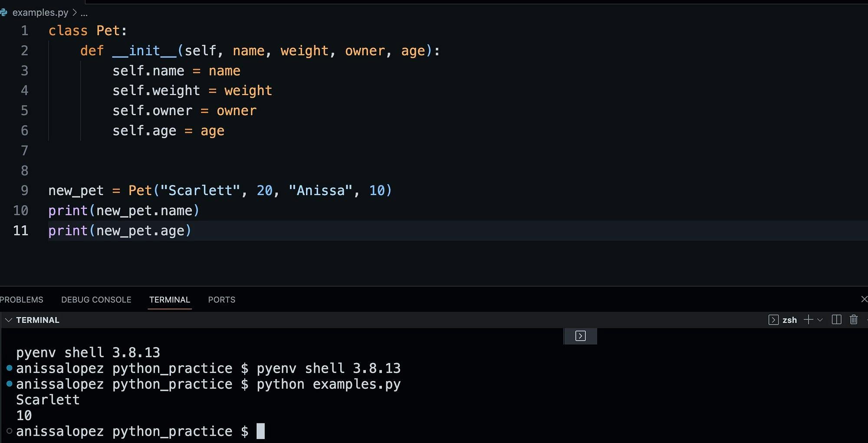868x443 pixels.
Task: Click 'print(new_pet.age)' line
Action: (x=120, y=231)
